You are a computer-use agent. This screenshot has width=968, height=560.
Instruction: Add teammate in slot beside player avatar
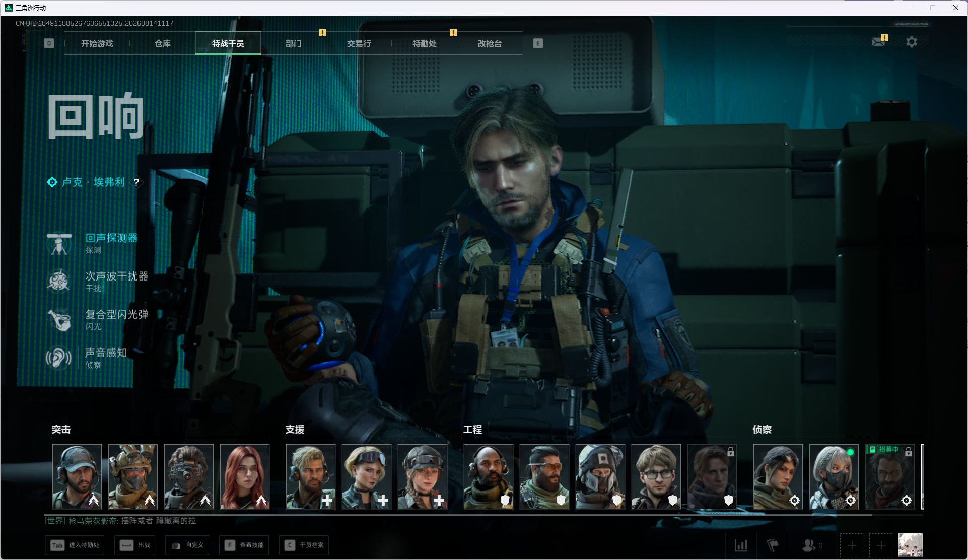[881, 545]
